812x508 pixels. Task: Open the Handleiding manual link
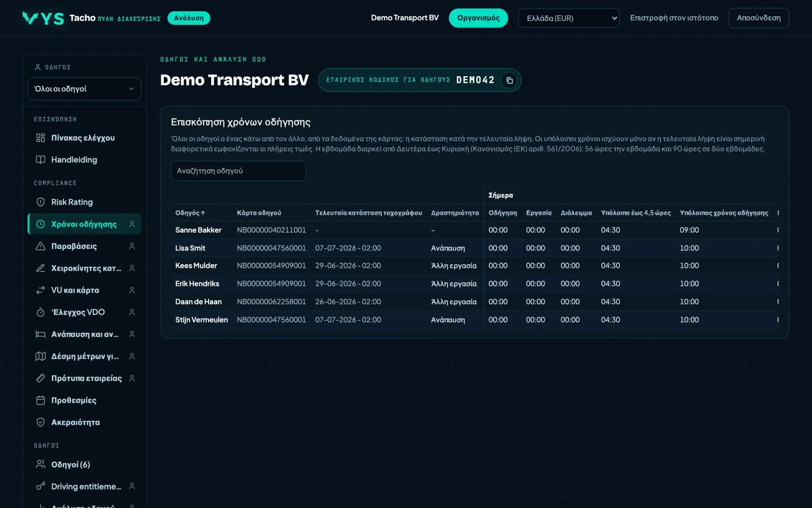pos(84,160)
